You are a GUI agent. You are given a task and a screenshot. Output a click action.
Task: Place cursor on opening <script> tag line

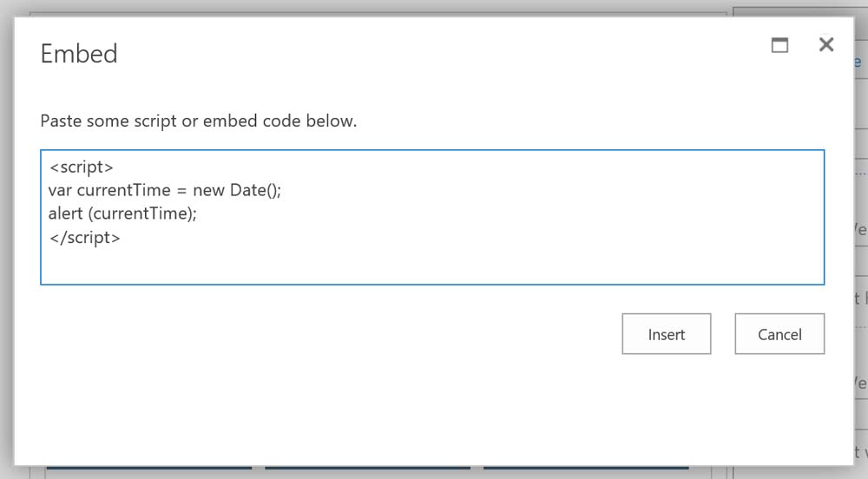(82, 168)
